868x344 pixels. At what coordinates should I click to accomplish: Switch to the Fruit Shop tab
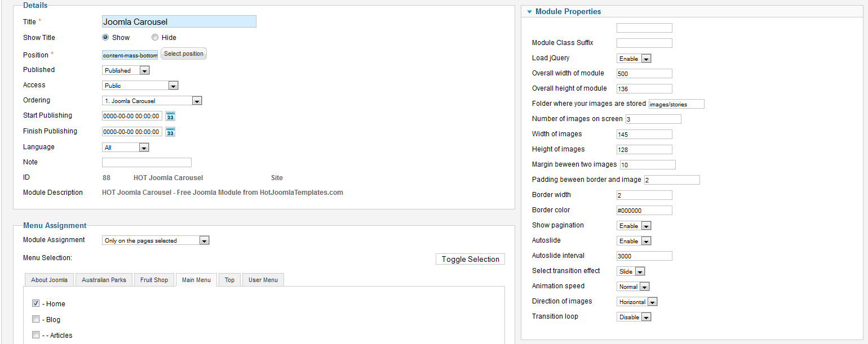pyautogui.click(x=154, y=280)
